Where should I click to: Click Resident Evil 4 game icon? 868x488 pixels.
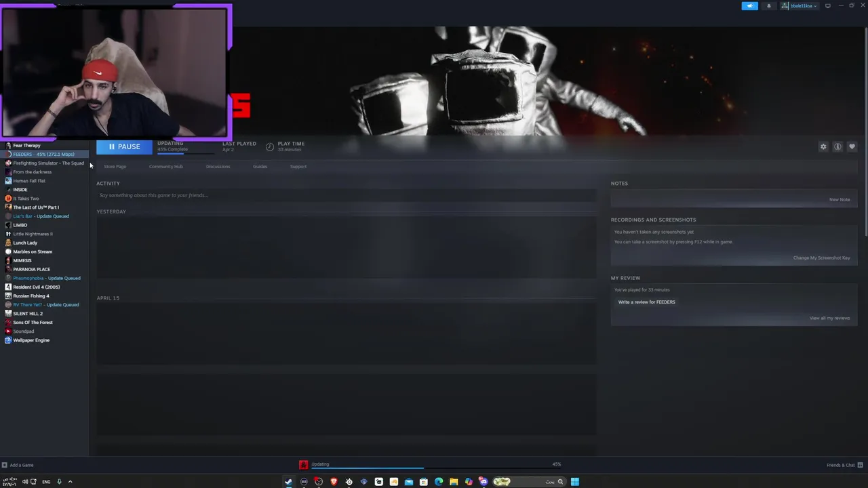[x=7, y=287]
